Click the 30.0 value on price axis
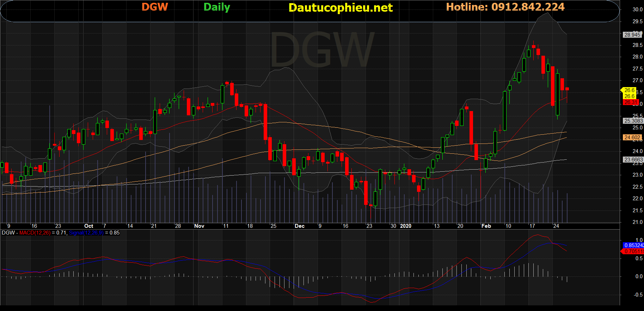This screenshot has width=644, height=311. (637, 10)
